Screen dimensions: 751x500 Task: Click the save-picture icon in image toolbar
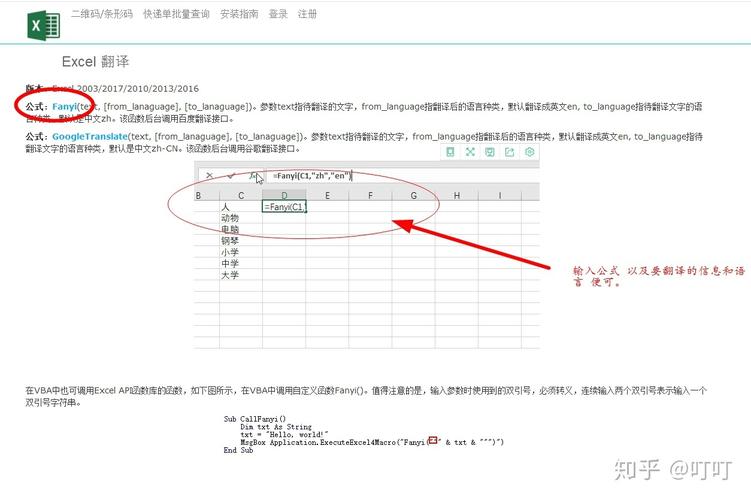489,152
